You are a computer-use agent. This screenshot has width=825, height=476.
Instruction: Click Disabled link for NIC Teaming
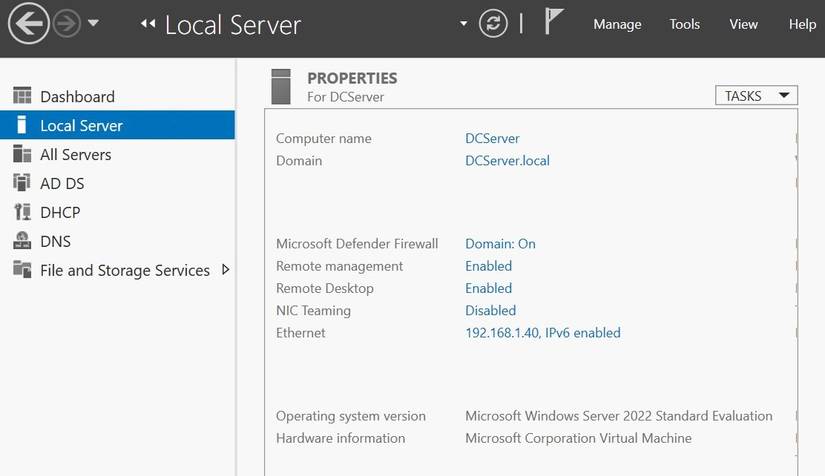click(x=490, y=310)
